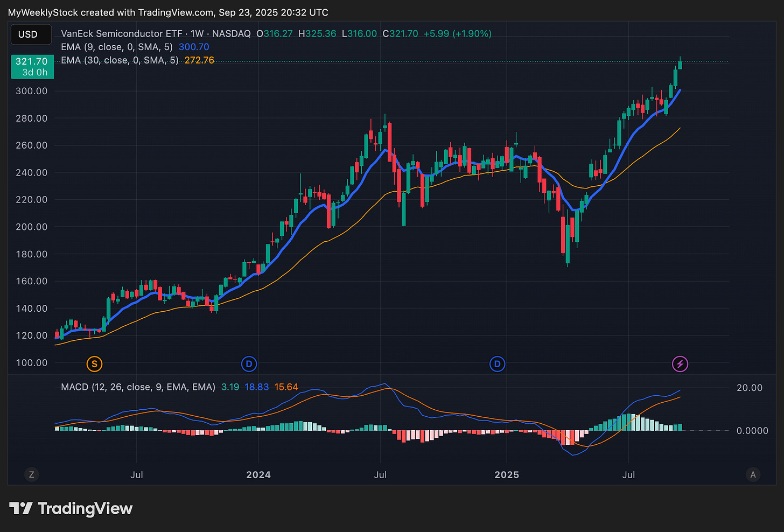Viewport: 784px width, 532px height.
Task: Click the A auto-scale button
Action: [x=753, y=474]
